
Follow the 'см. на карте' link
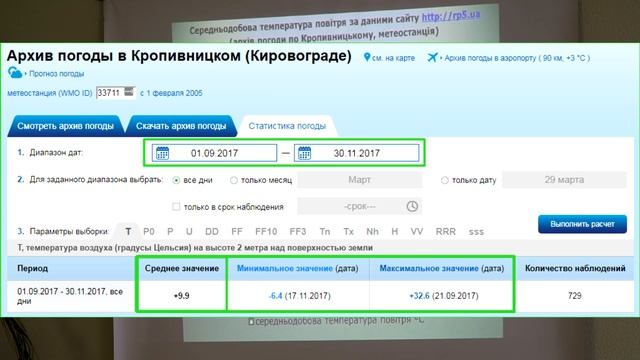(x=393, y=58)
